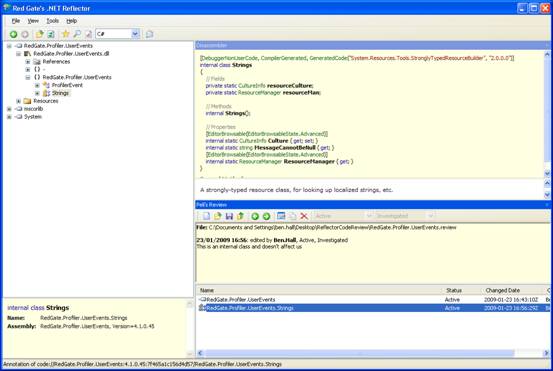Screen dimensions: 553x371
Task: Click the yellow star Bookmarks icon
Action: tap(66, 34)
